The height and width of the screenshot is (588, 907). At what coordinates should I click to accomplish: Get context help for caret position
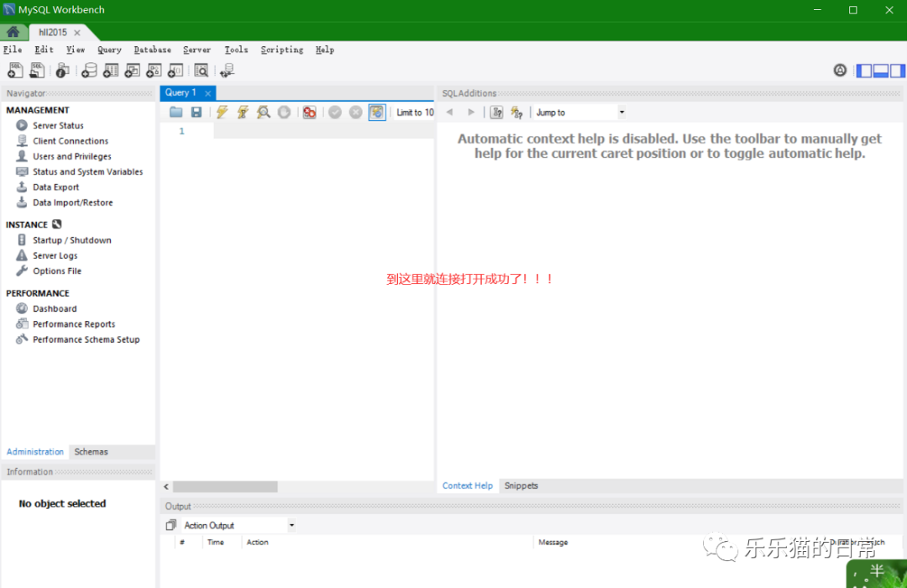(496, 113)
